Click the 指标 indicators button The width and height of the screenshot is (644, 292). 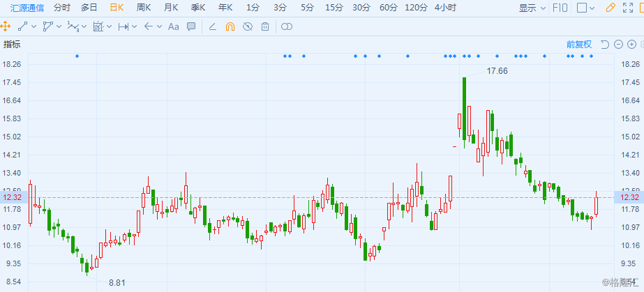[12, 45]
